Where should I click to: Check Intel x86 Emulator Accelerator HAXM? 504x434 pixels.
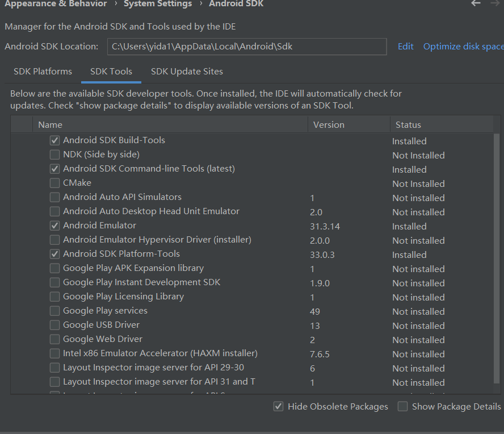tap(54, 353)
